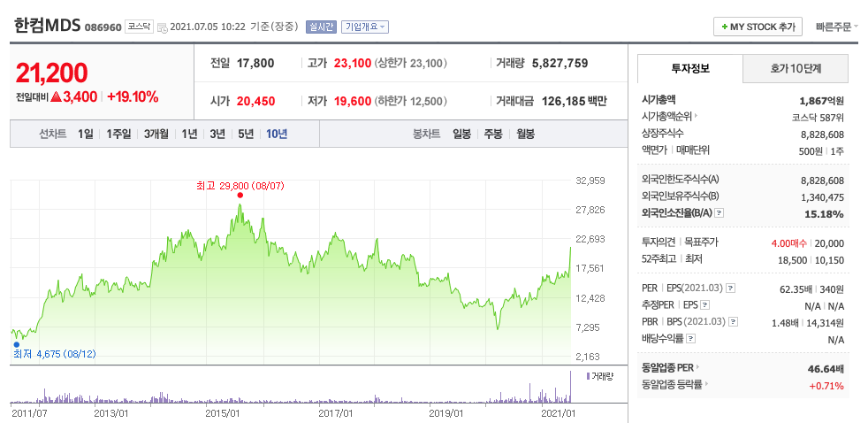
Task: Click the green plus icon in MY STOCK 추가
Action: pos(725,27)
